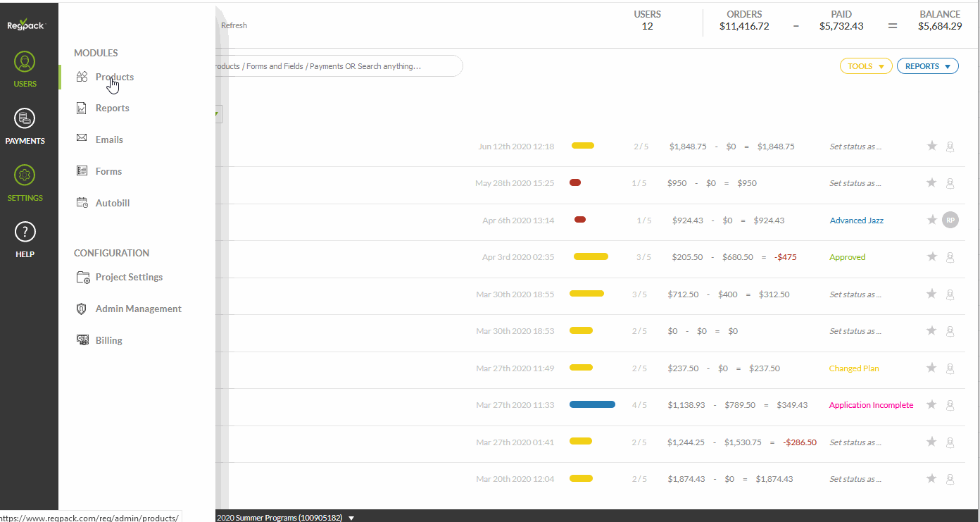Click the Billing icon in Configuration
This screenshot has width=980, height=522.
82,340
